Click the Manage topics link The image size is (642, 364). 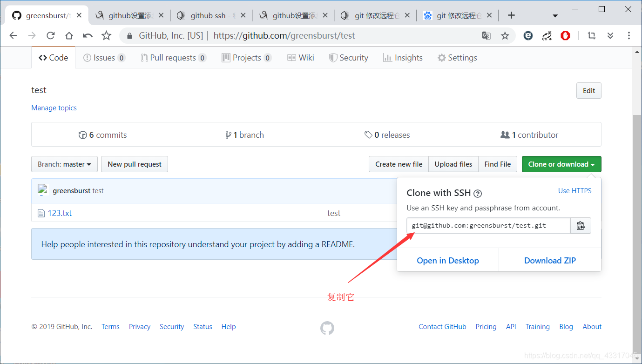click(54, 108)
